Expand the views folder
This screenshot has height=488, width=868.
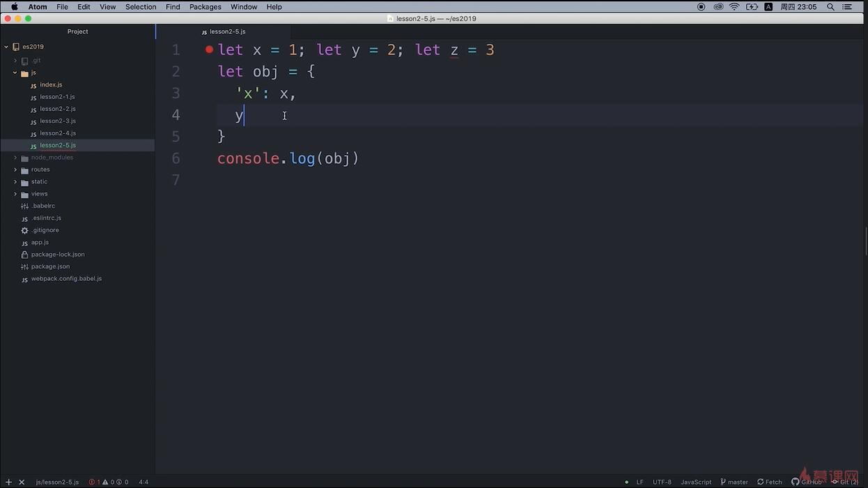(15, 194)
